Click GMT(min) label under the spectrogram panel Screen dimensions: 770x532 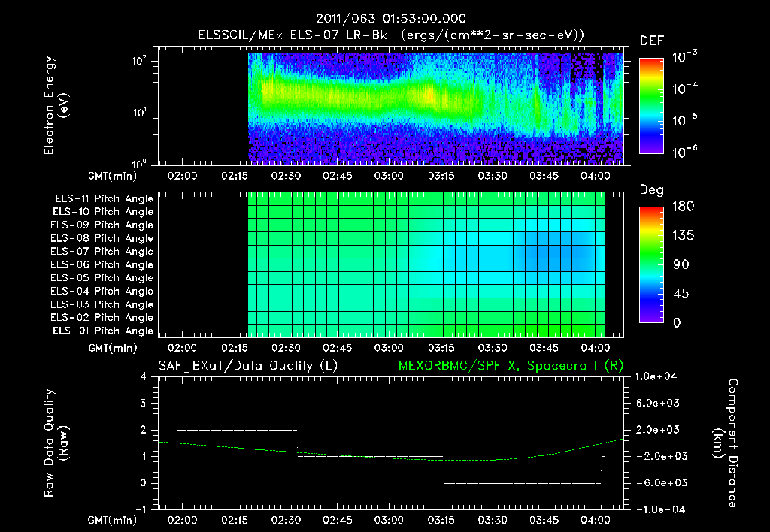(x=113, y=176)
